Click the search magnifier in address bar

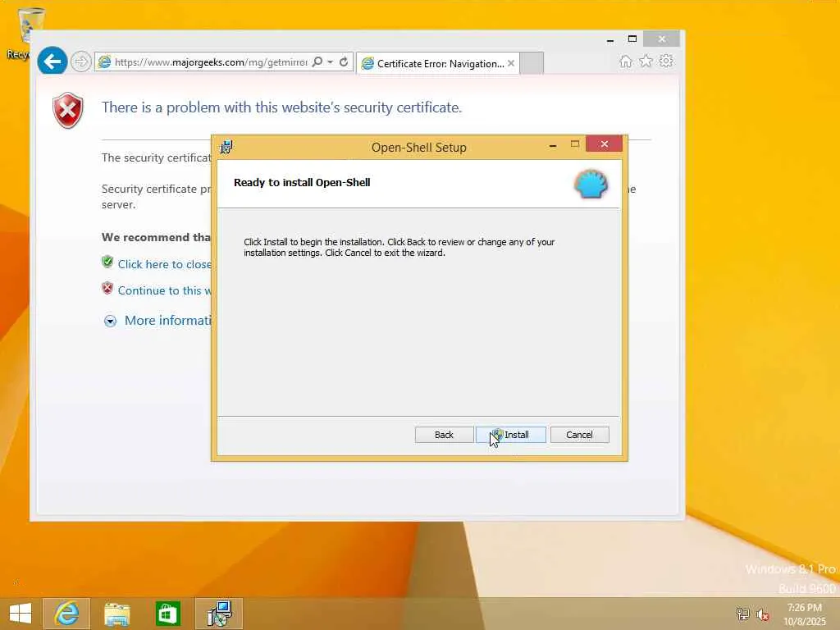click(x=317, y=62)
